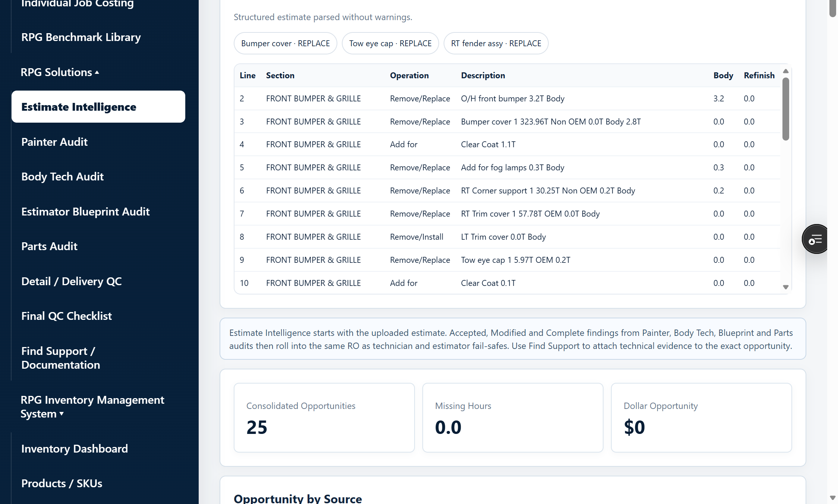Select the RT fender assy REPLACE chip
Viewport: 838px width, 504px height.
click(x=496, y=43)
